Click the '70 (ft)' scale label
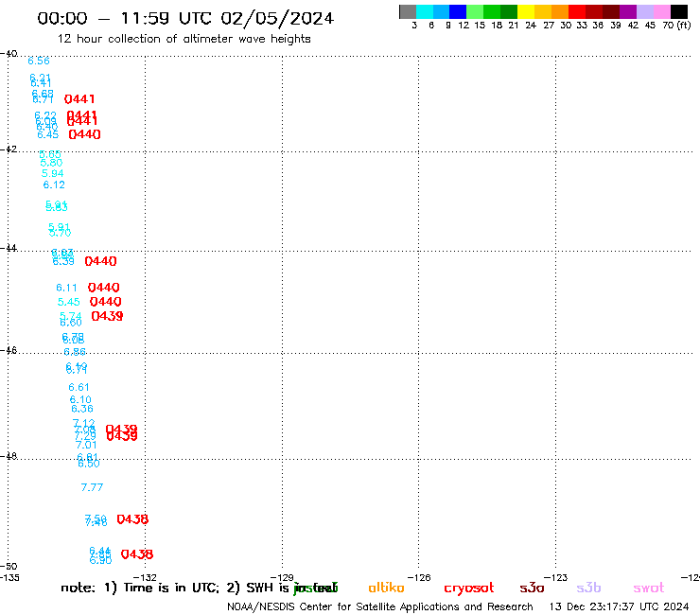 coord(676,26)
